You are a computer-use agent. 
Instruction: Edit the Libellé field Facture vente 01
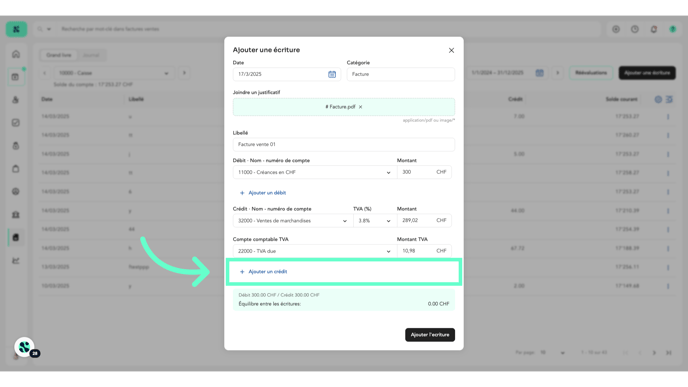[344, 144]
